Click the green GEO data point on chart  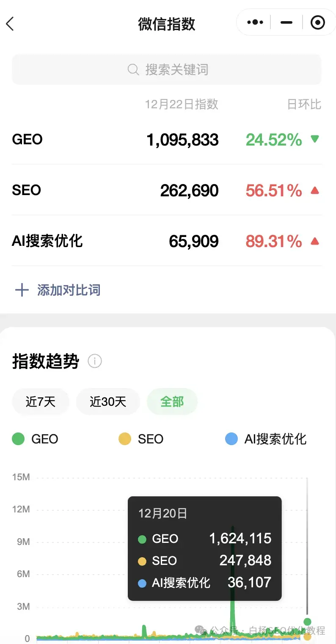click(307, 622)
